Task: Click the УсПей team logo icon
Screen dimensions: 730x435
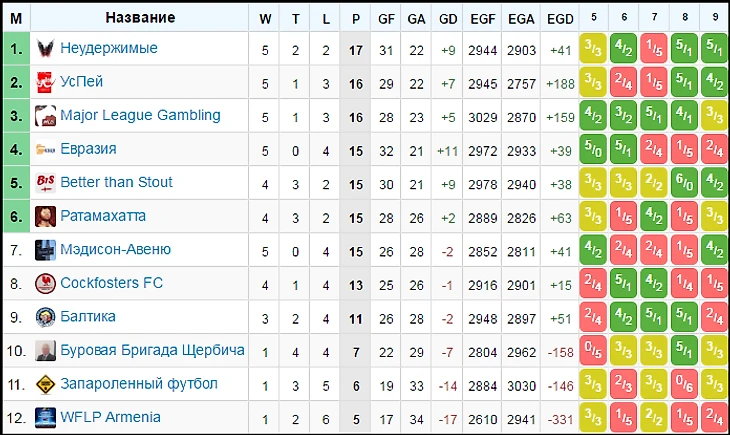Action: [44, 82]
